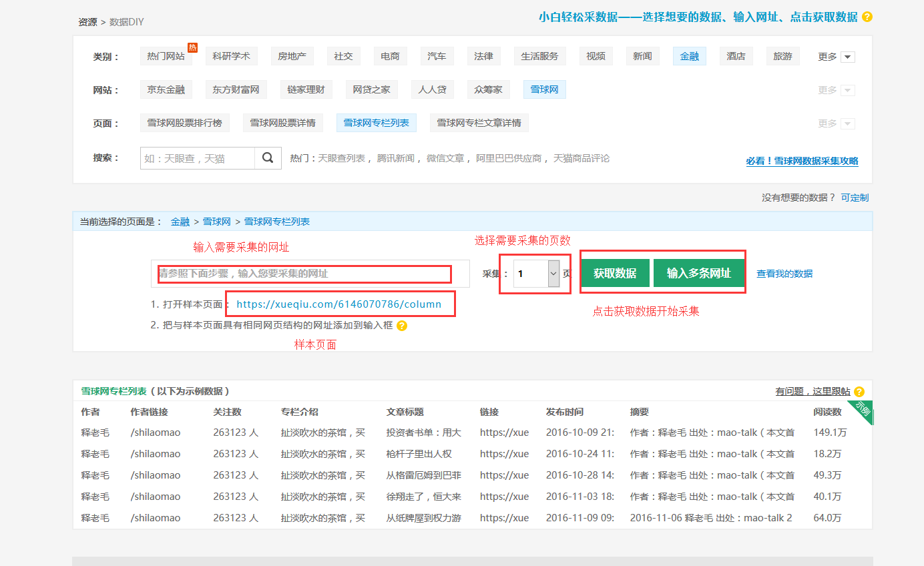Select 热门网站 category
The width and height of the screenshot is (924, 566).
point(166,56)
